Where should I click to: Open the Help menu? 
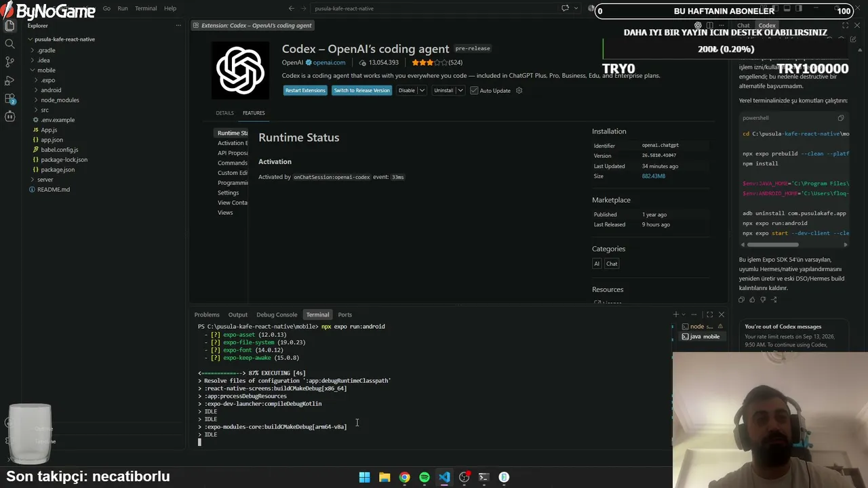coord(170,8)
